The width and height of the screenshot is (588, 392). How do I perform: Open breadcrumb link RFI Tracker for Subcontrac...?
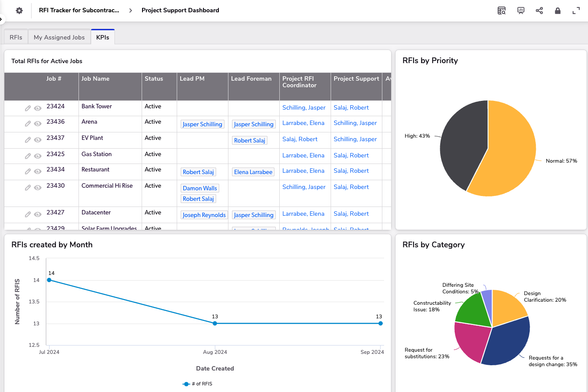coord(79,10)
